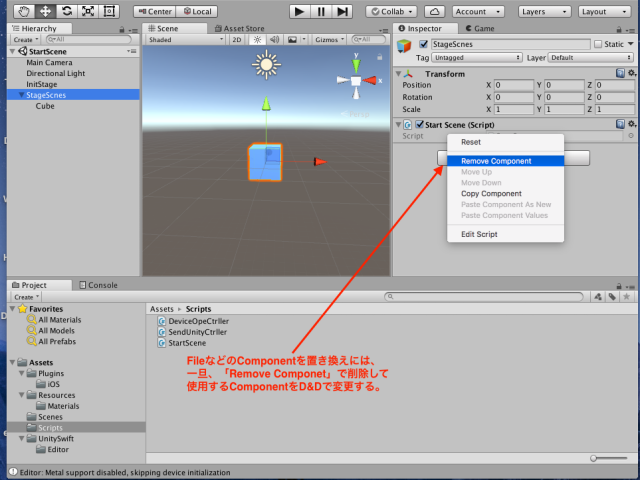Toggle Local coordinate button
The image size is (640, 480).
pyautogui.click(x=197, y=11)
